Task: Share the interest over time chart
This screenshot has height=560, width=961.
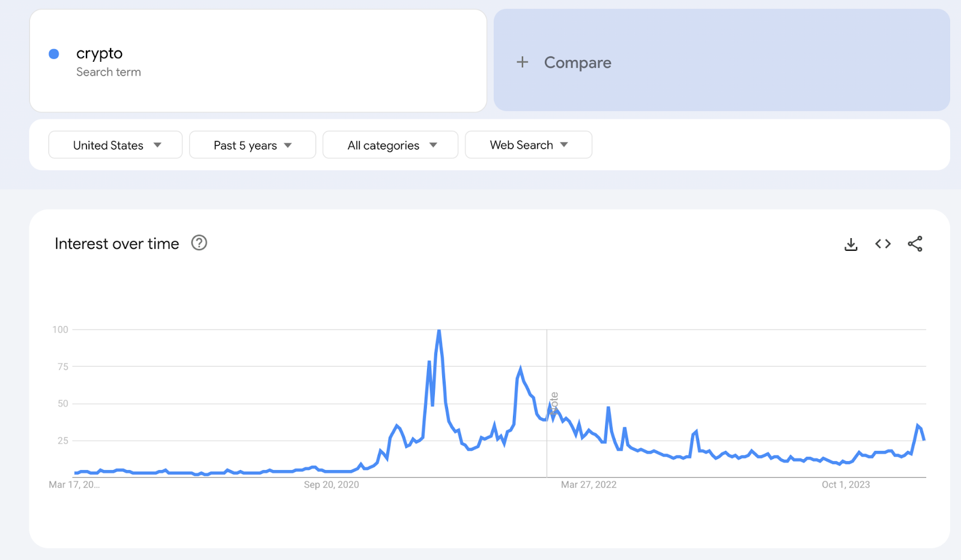Action: point(915,244)
